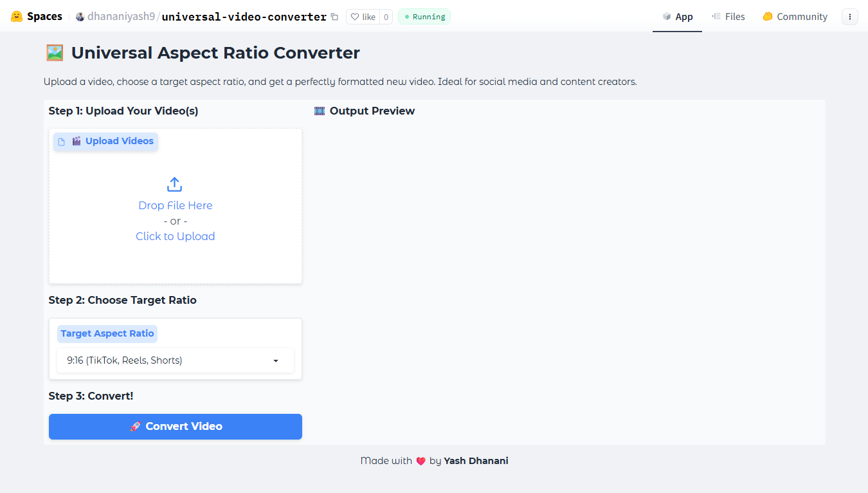Click the upload arrow icon in the drop zone
Screen dimensions: 868x493
click(175, 183)
